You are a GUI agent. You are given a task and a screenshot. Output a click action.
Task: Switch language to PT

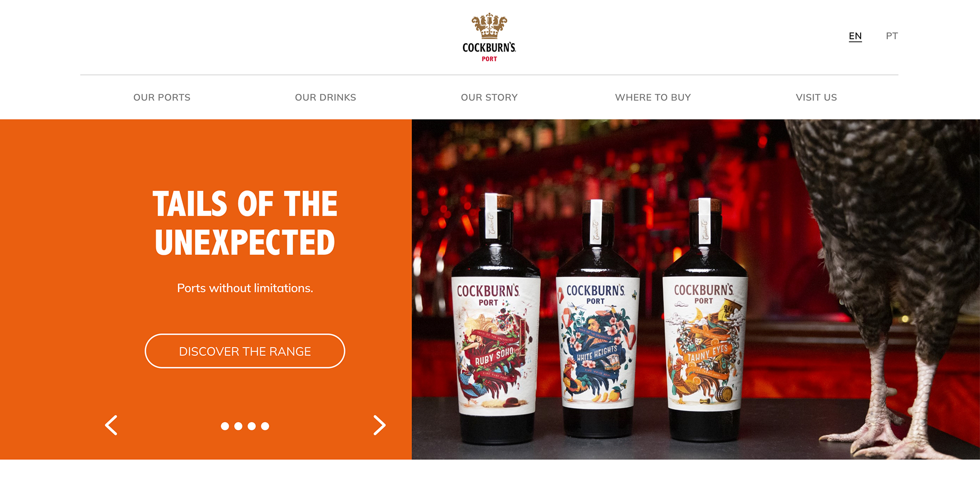[892, 36]
